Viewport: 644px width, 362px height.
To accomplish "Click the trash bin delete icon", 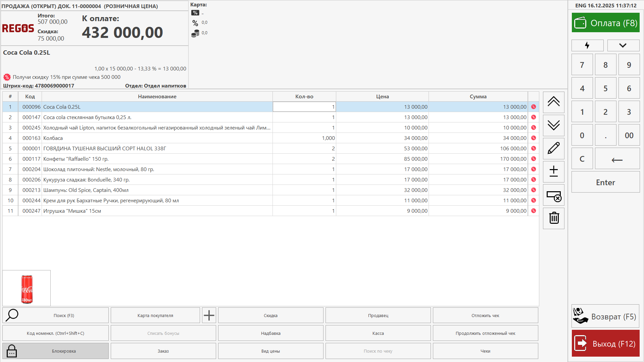I will coord(554,218).
